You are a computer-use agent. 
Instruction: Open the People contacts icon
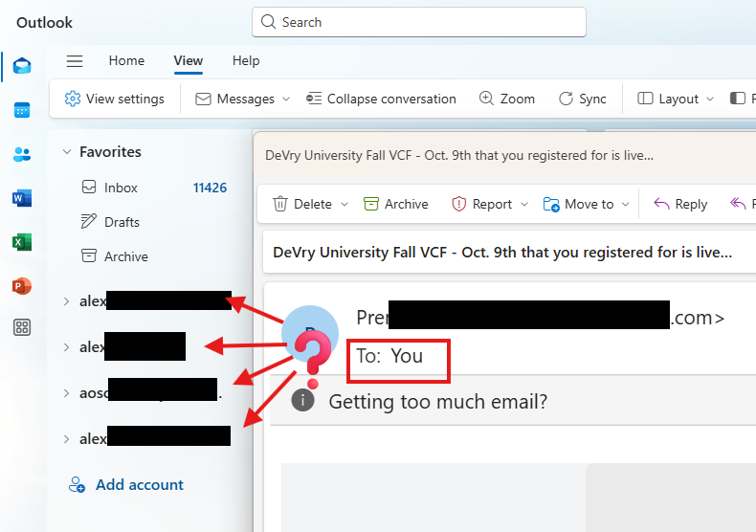click(22, 154)
